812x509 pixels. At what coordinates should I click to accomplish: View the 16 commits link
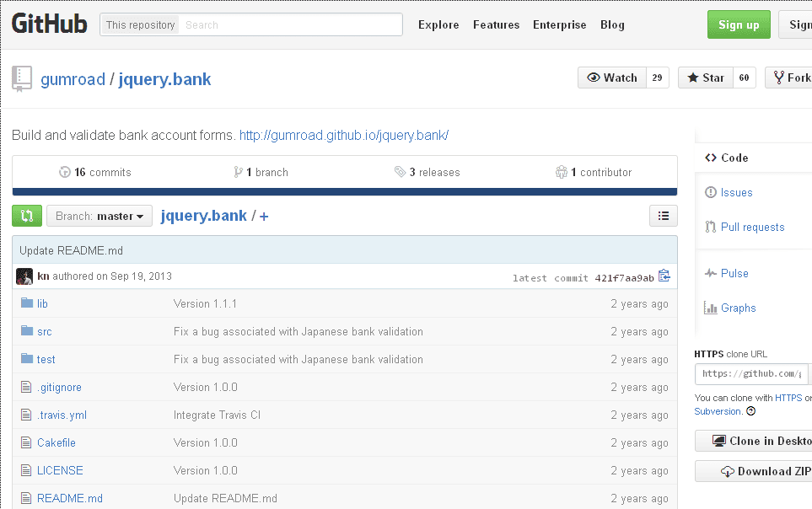[x=95, y=172]
